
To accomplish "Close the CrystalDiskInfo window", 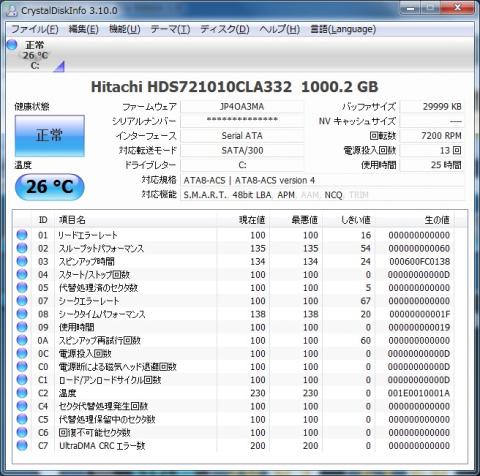I will pos(458,7).
